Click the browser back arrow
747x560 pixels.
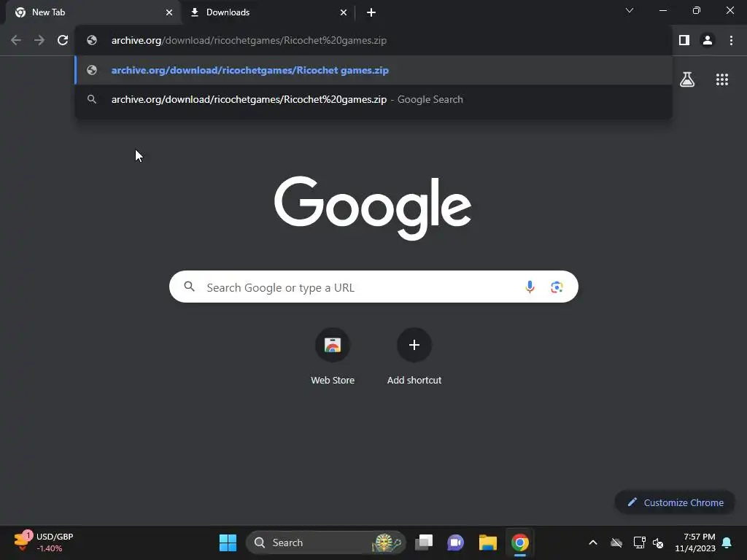coord(16,41)
